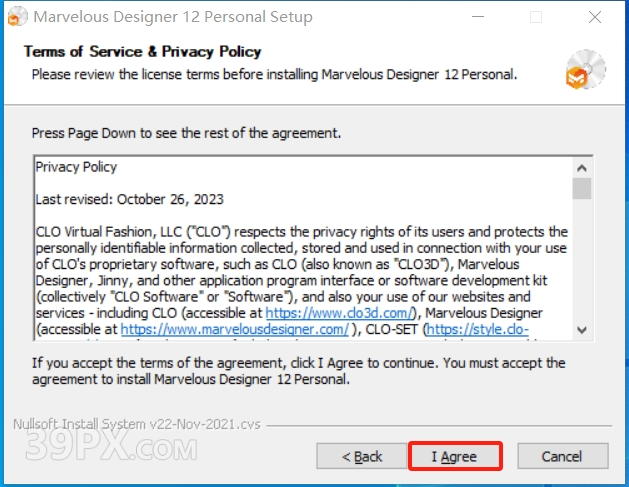Viewport: 629px width, 487px height.
Task: Click the installer disc icon in the header
Action: point(585,69)
